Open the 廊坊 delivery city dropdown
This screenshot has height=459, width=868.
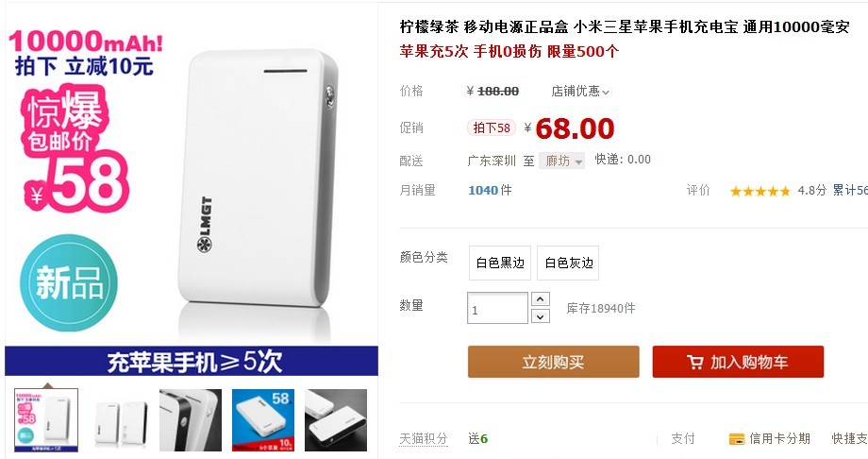[x=562, y=161]
